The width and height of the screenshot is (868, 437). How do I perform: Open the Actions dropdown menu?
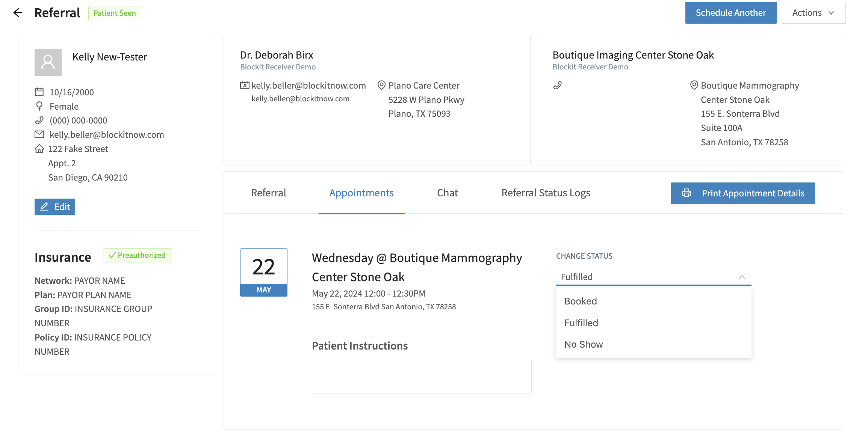pyautogui.click(x=813, y=12)
